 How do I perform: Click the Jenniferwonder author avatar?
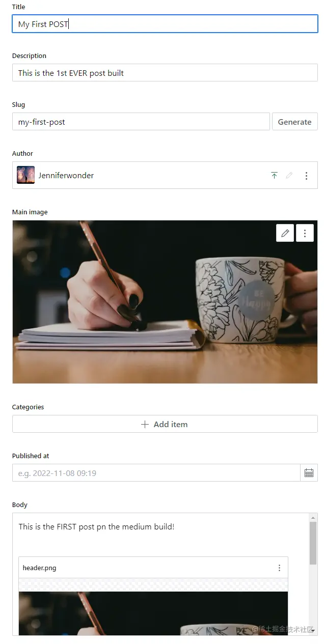pyautogui.click(x=25, y=175)
